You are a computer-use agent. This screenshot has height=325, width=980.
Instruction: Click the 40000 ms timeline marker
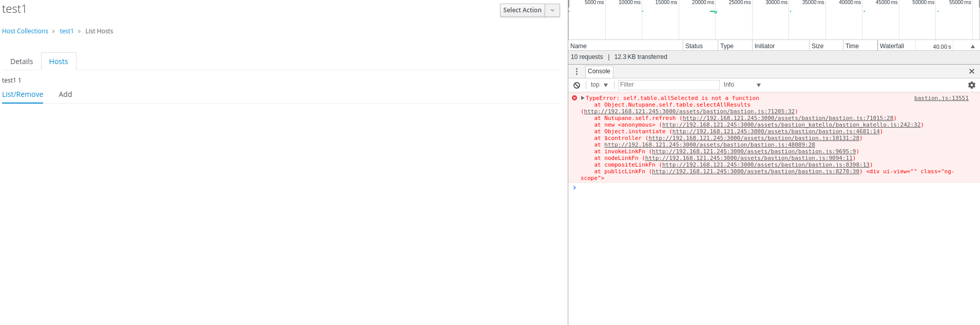point(850,3)
